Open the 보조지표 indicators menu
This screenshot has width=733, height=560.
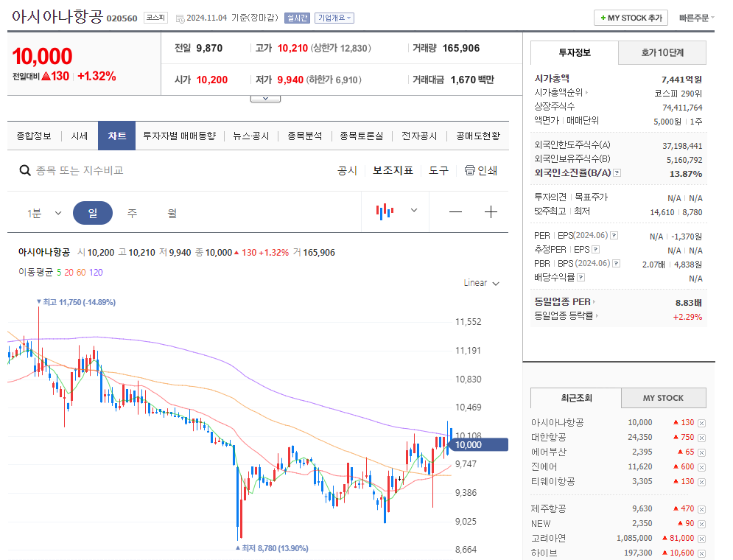click(393, 171)
